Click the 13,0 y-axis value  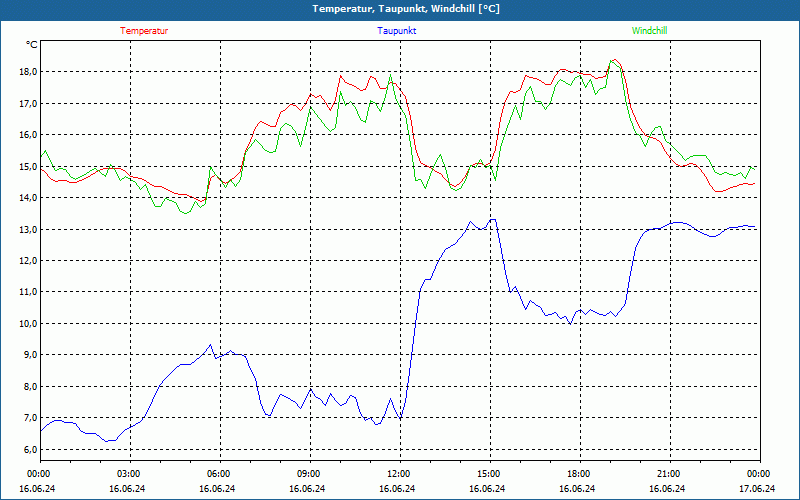(30, 230)
